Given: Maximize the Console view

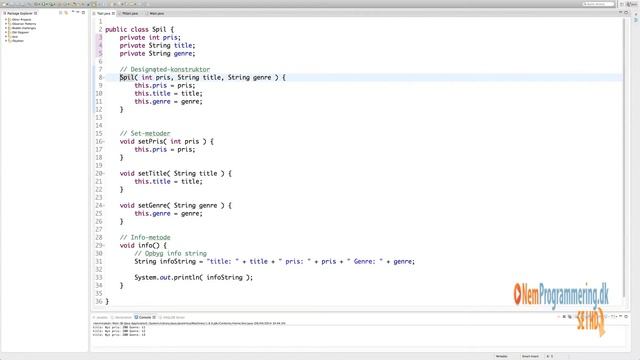Looking at the screenshot, I should click(626, 316).
